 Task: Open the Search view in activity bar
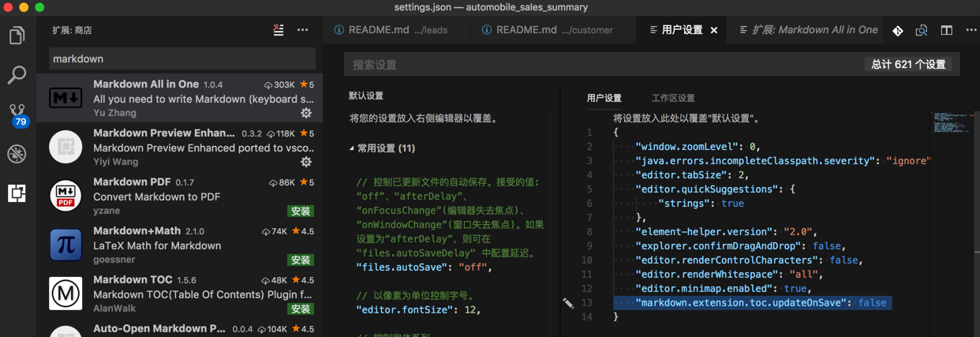pyautogui.click(x=17, y=75)
